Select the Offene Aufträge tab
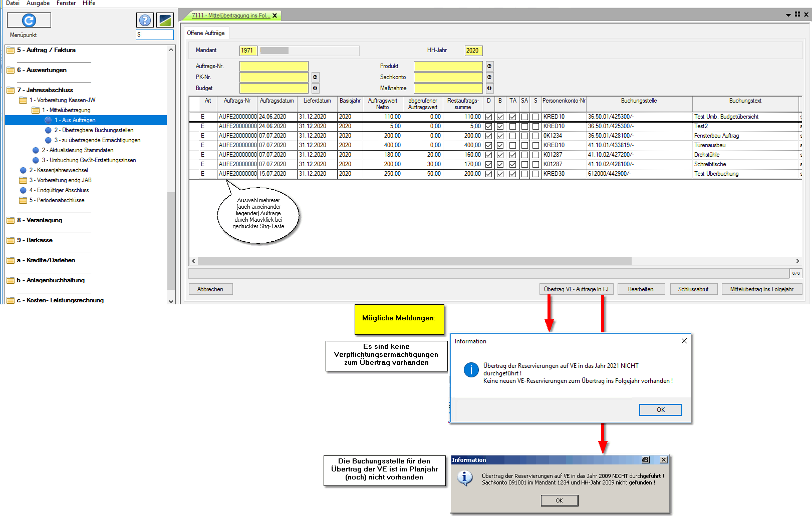 [x=206, y=33]
